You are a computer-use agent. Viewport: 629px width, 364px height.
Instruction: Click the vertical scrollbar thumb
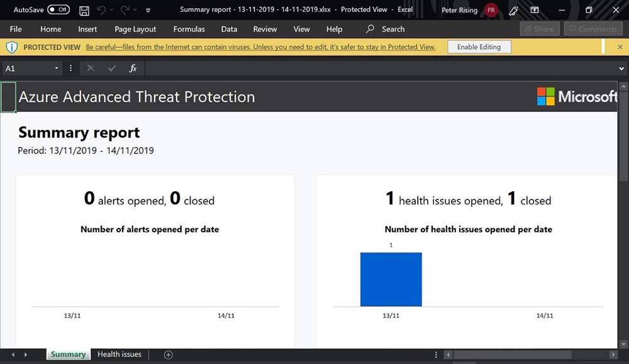[x=623, y=136]
